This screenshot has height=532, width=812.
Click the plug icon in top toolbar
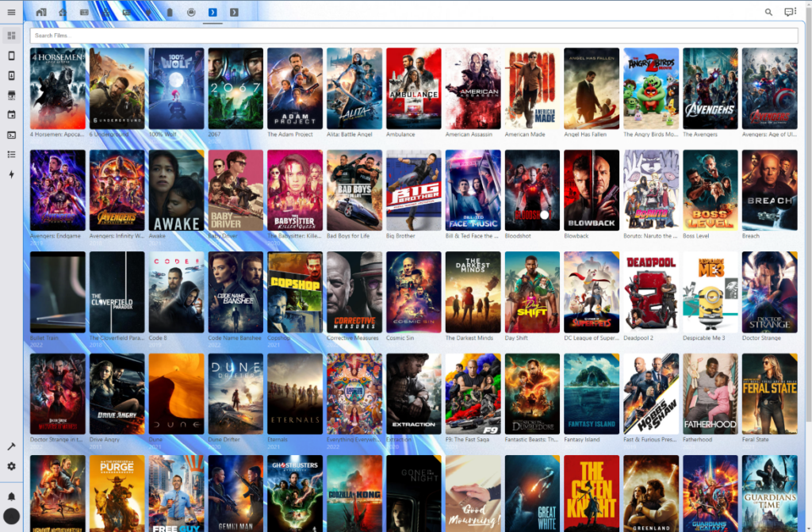[x=148, y=12]
